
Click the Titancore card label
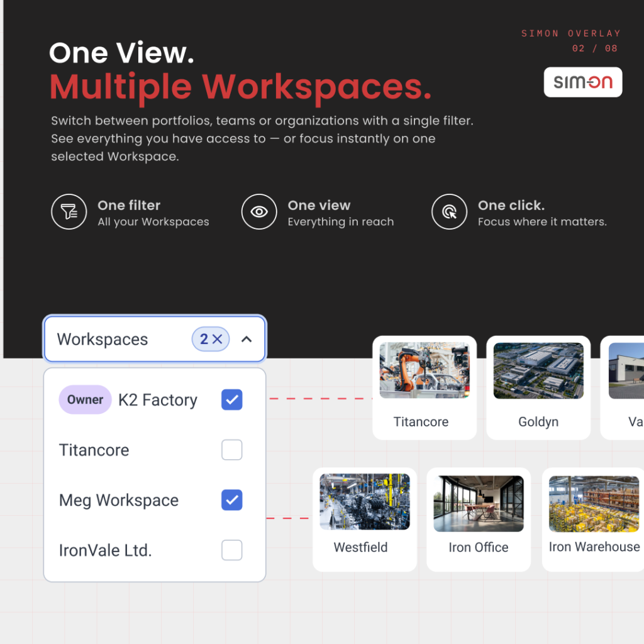421,422
